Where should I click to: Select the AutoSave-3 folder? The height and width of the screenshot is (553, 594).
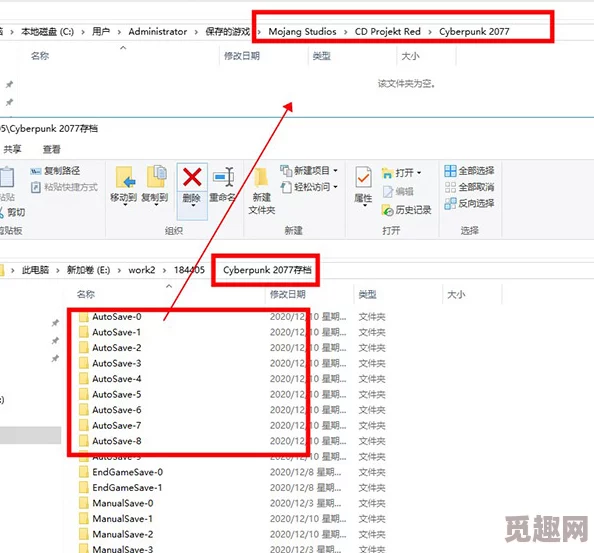117,363
